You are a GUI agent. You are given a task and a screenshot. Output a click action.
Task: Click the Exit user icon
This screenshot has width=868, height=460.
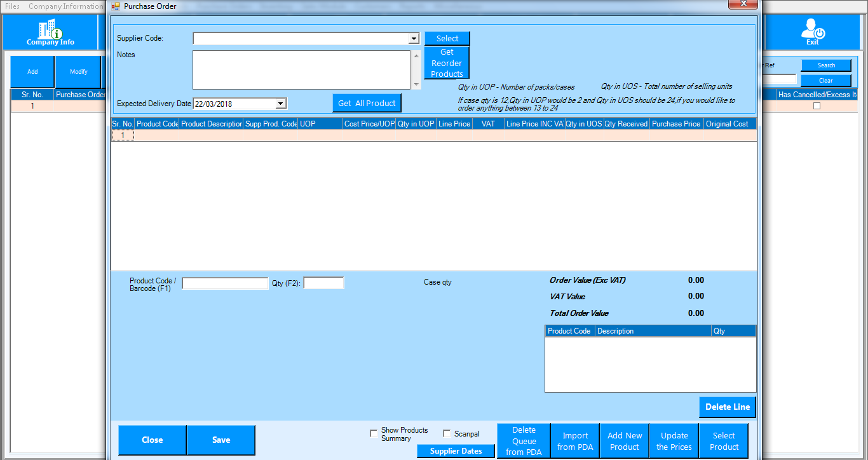(812, 29)
